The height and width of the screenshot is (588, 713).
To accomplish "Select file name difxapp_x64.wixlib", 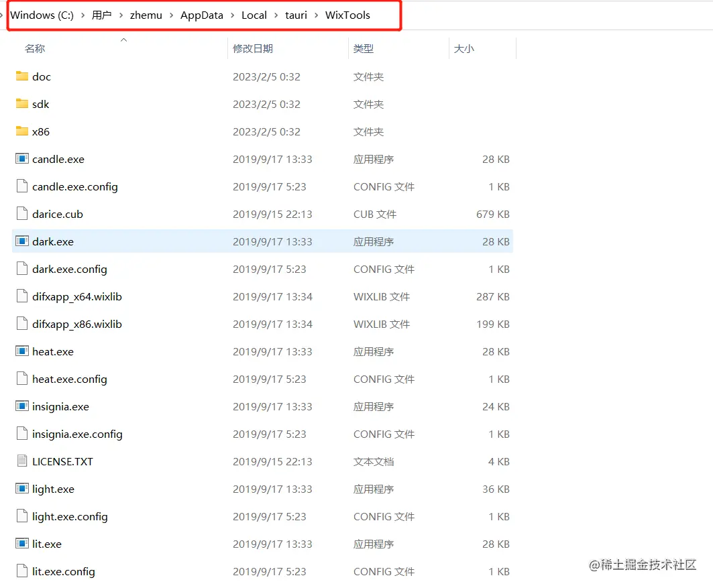I will click(77, 297).
